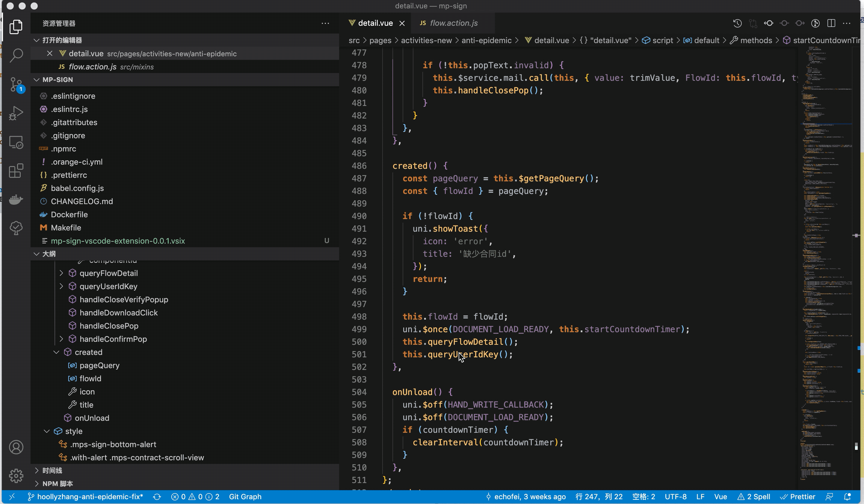Toggle notifications bell in status bar
864x504 pixels.
point(847,497)
